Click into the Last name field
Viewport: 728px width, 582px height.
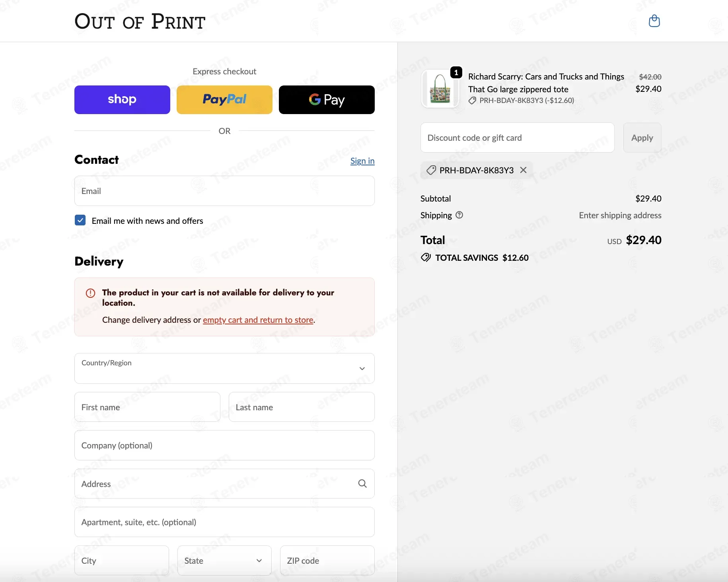(302, 407)
